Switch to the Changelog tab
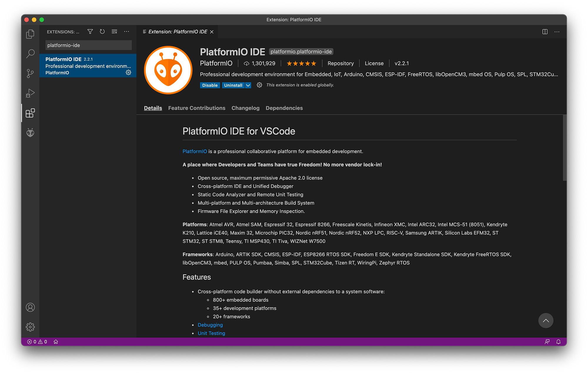The height and width of the screenshot is (374, 588). [x=245, y=108]
